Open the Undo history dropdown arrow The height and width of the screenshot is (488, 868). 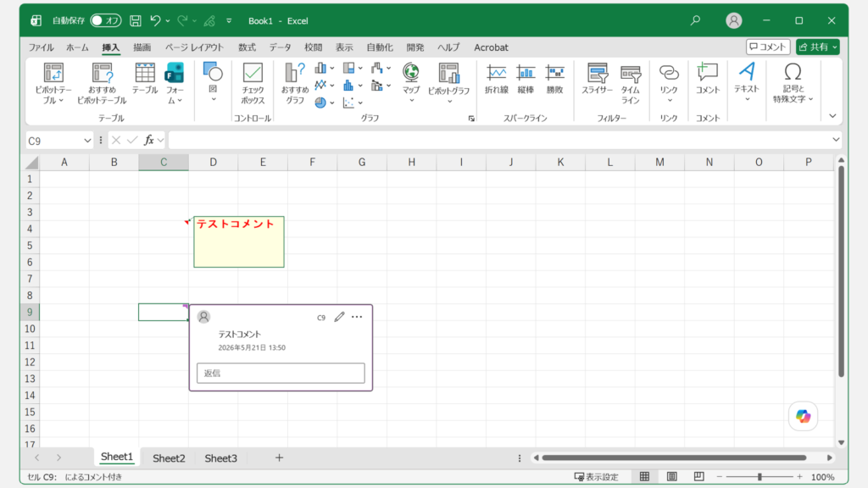coord(168,21)
